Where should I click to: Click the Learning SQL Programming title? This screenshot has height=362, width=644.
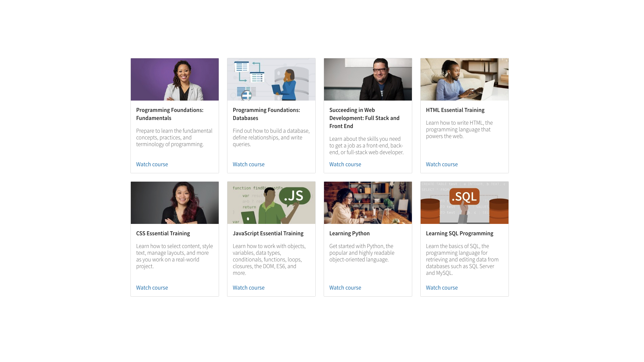coord(459,233)
